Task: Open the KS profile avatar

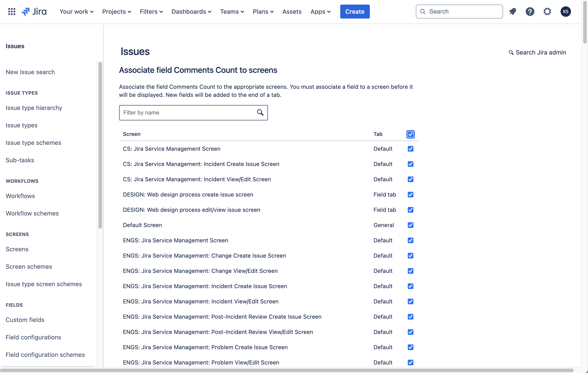Action: tap(566, 12)
